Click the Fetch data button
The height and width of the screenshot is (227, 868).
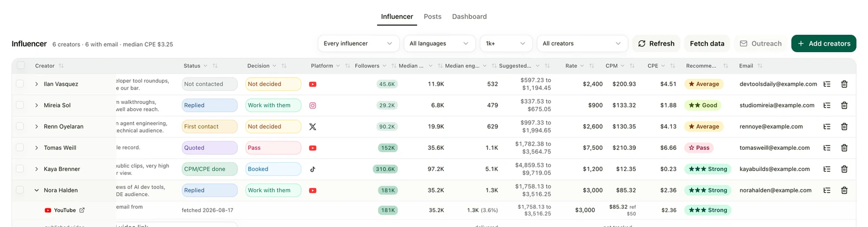pyautogui.click(x=707, y=43)
